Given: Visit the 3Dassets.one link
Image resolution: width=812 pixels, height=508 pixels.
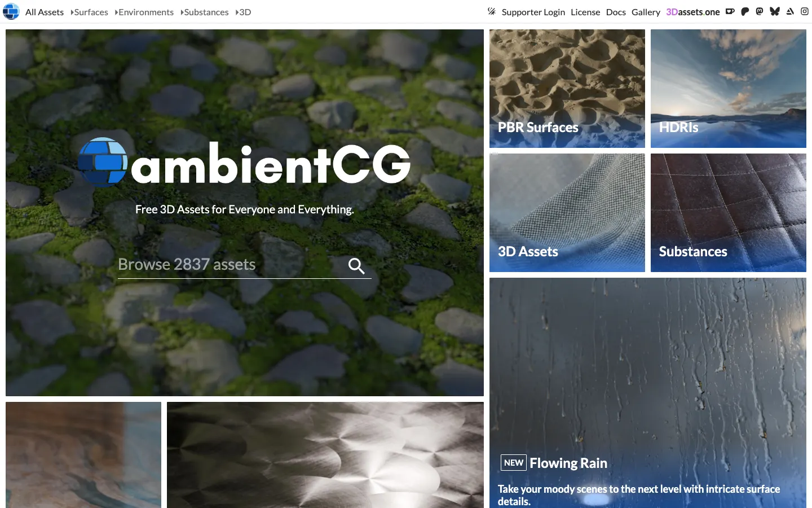Looking at the screenshot, I should 693,12.
